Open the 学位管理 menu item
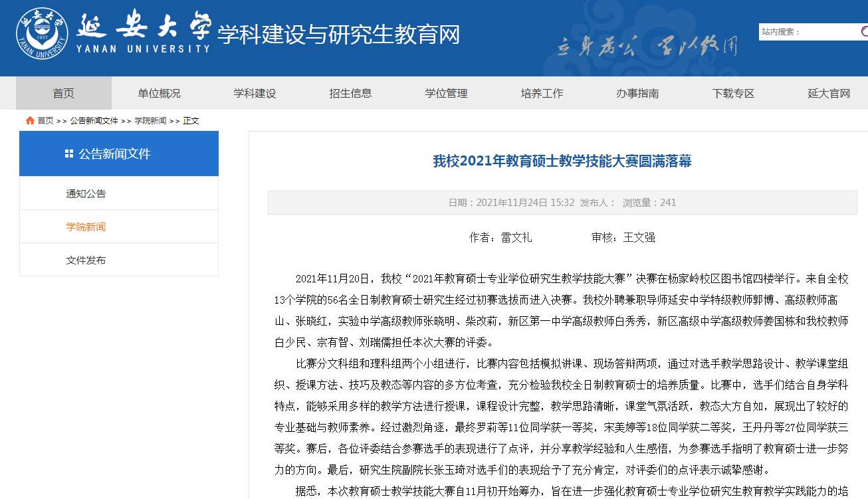Viewport: 868px width, 499px height. [x=447, y=93]
